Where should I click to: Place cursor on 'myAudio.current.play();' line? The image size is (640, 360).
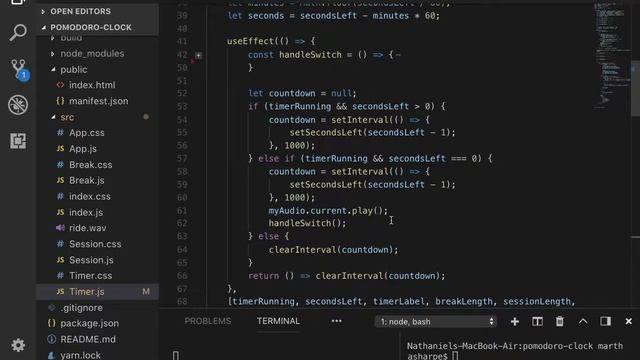(x=328, y=211)
